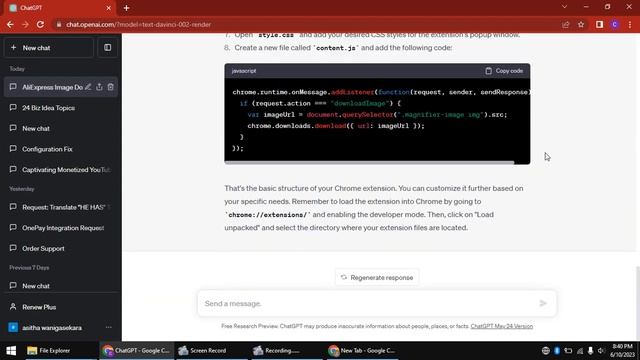Copy code from the javascript block
Screen dimensions: 640x360
[x=504, y=71]
